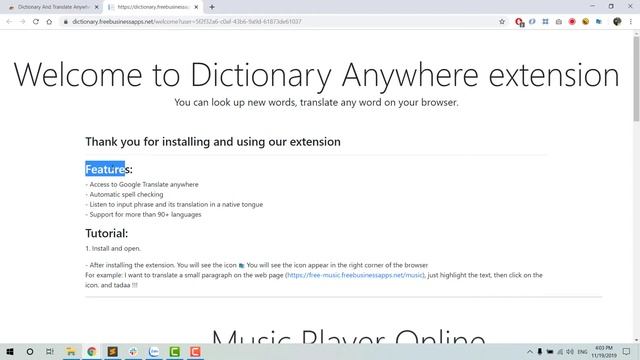
Task: Show hidden system tray icons
Action: (530, 351)
